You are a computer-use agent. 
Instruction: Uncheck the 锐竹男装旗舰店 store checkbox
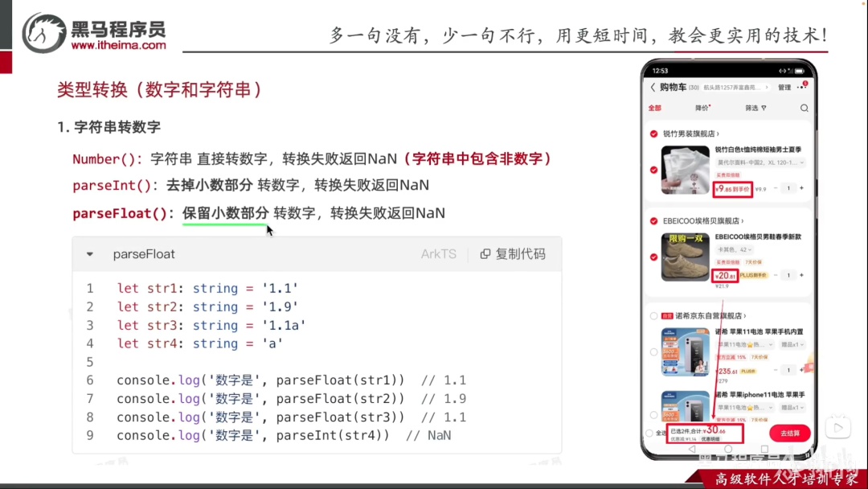click(653, 134)
